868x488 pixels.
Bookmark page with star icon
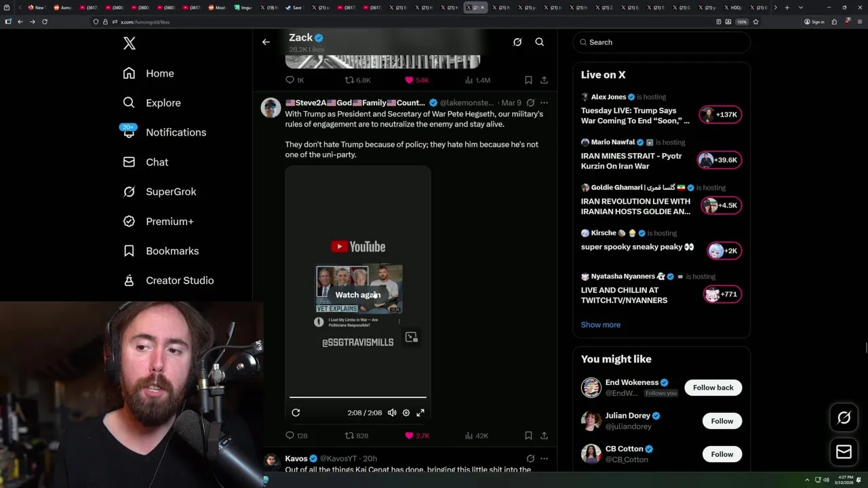tap(755, 22)
